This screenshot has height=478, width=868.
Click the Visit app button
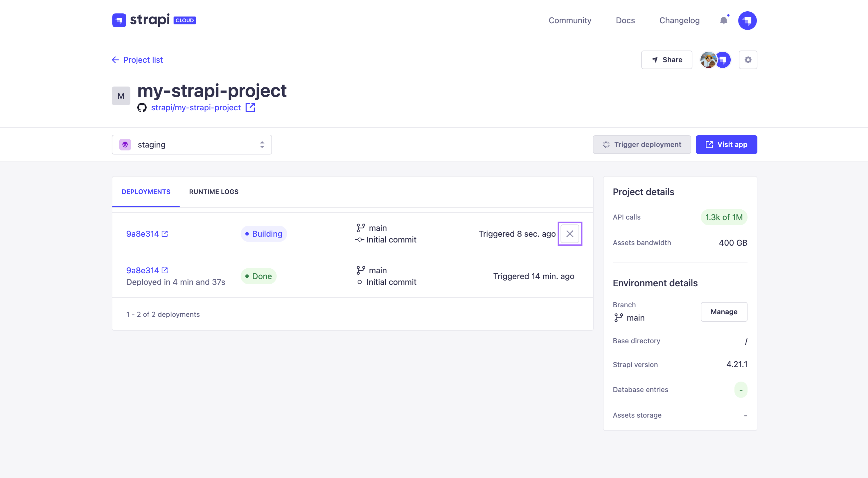pos(726,145)
